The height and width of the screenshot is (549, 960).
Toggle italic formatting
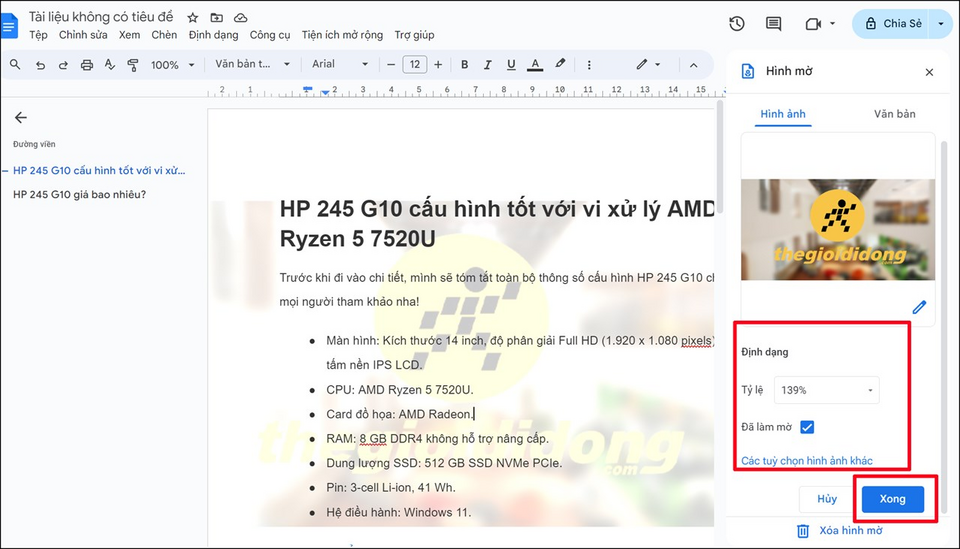click(487, 65)
